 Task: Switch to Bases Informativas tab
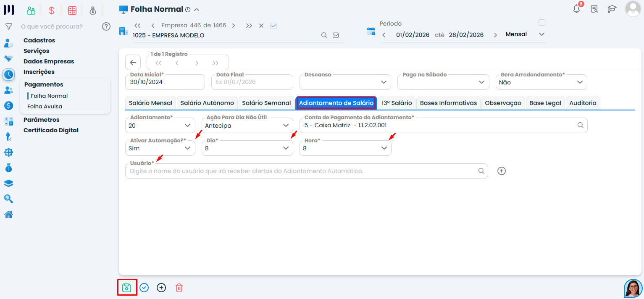(x=448, y=103)
